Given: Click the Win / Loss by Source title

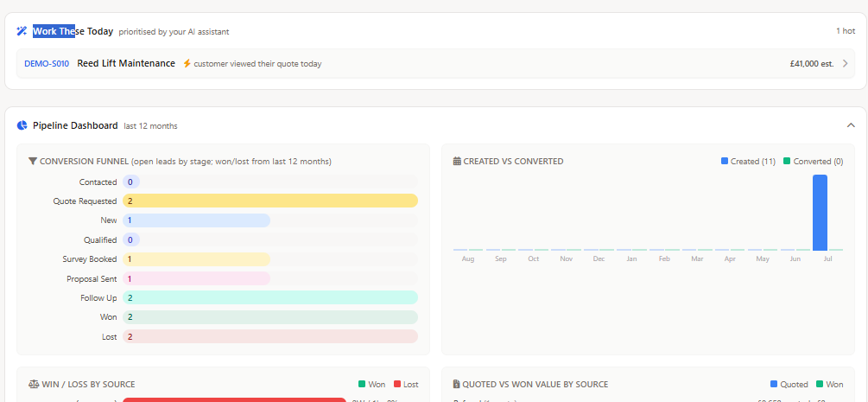Looking at the screenshot, I should pos(88,384).
